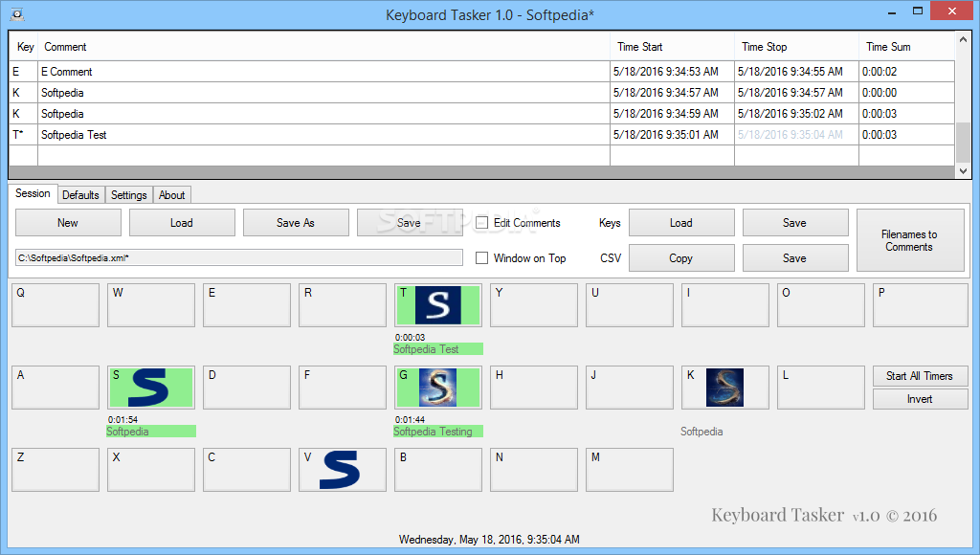Click the green 'Softpedia Testing' label under G
The width and height of the screenshot is (980, 555).
(438, 432)
